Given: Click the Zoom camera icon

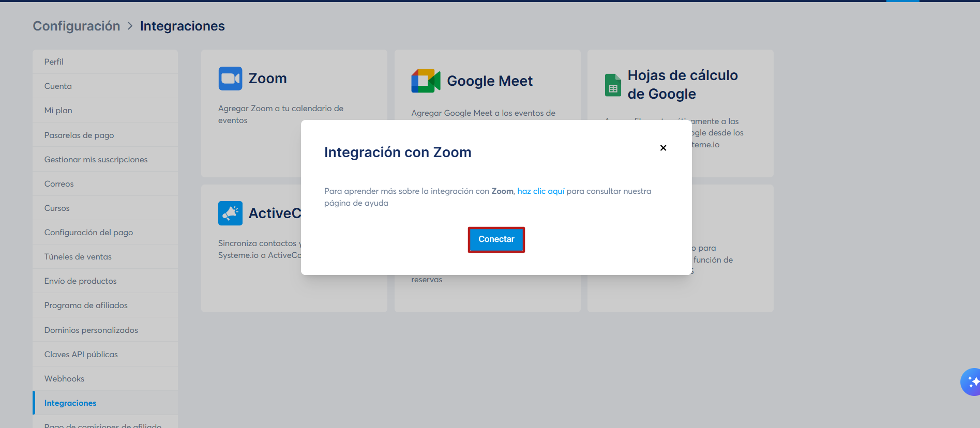Looking at the screenshot, I should point(230,79).
